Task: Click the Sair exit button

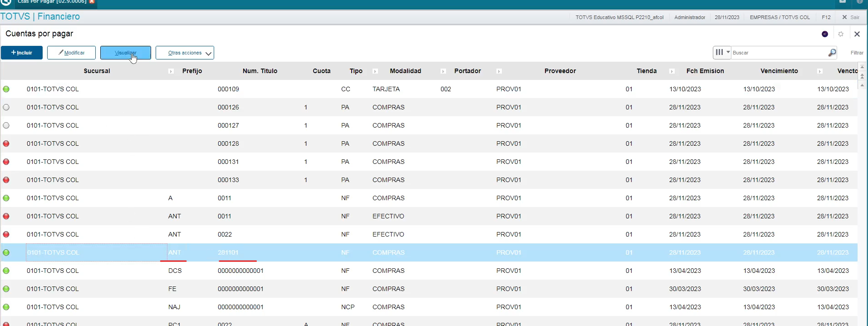Action: click(x=851, y=17)
